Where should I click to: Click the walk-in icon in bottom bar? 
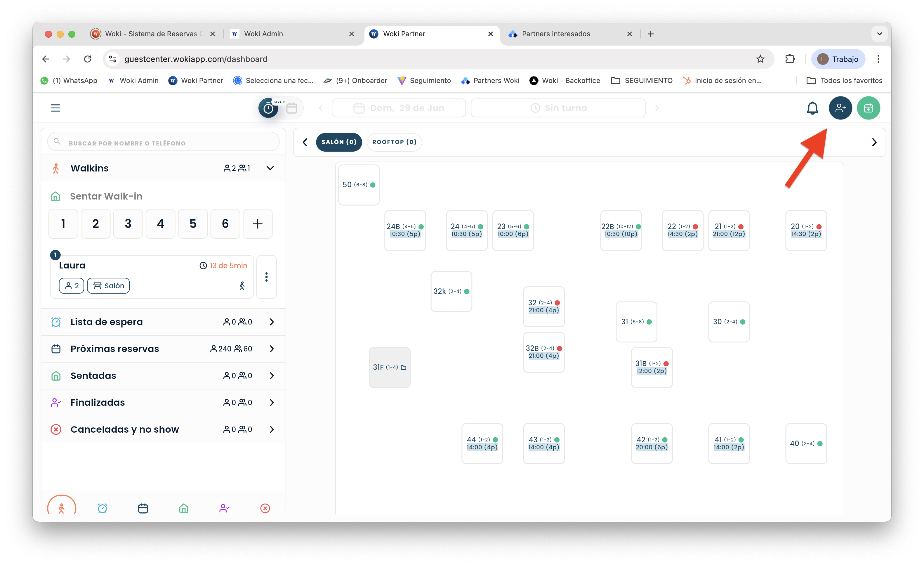[x=62, y=508]
